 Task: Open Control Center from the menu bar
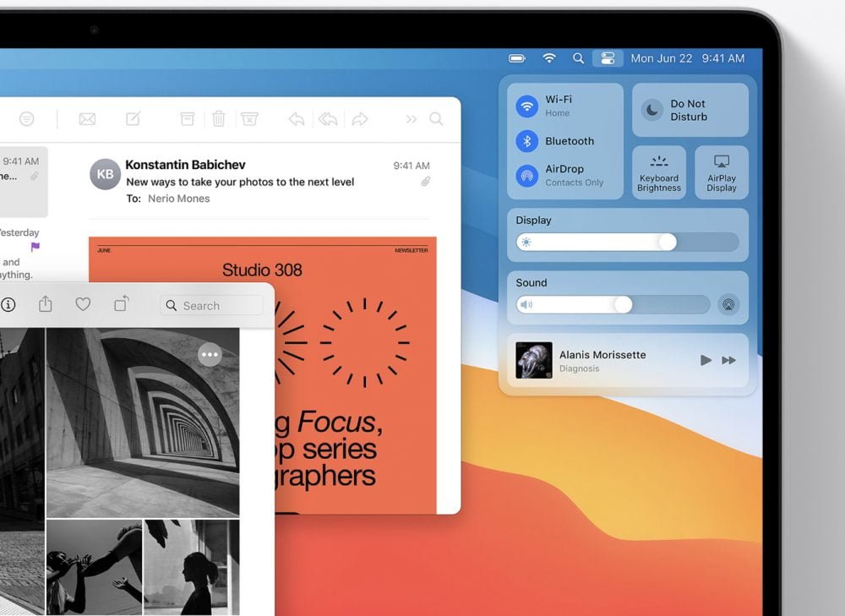pyautogui.click(x=607, y=58)
